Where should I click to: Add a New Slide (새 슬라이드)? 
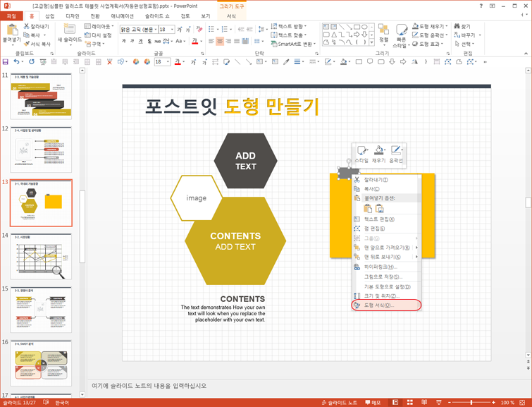[x=70, y=34]
